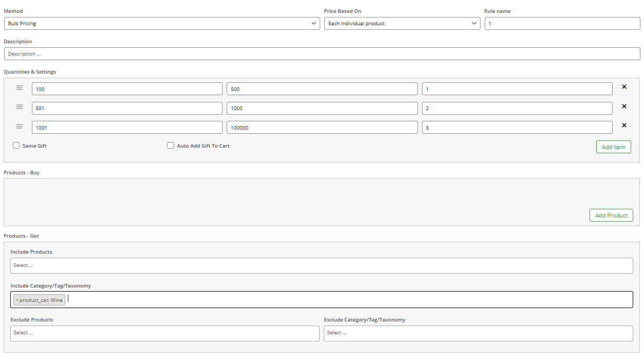Expand the Price Based On dropdown
644x359 pixels.
(x=402, y=24)
